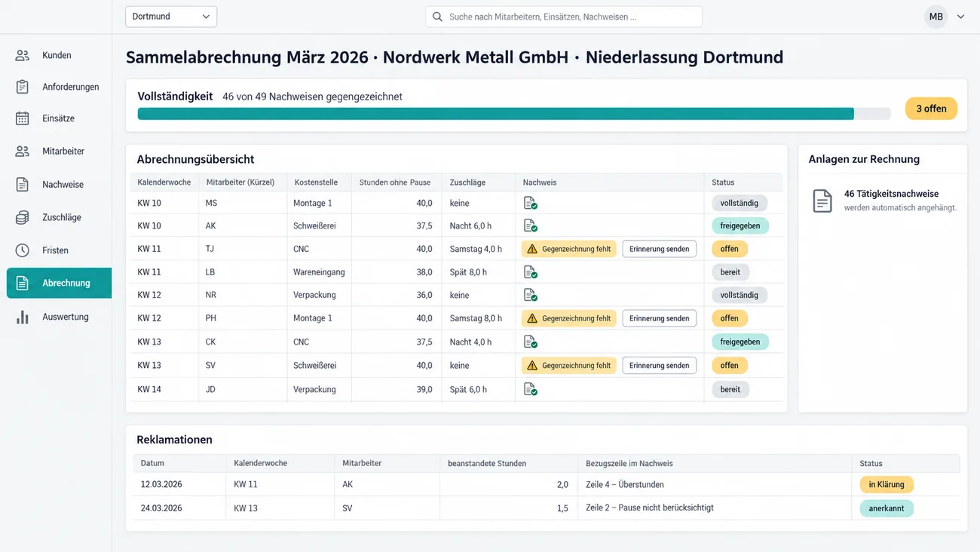Click the MB user avatar
980x552 pixels.
936,17
